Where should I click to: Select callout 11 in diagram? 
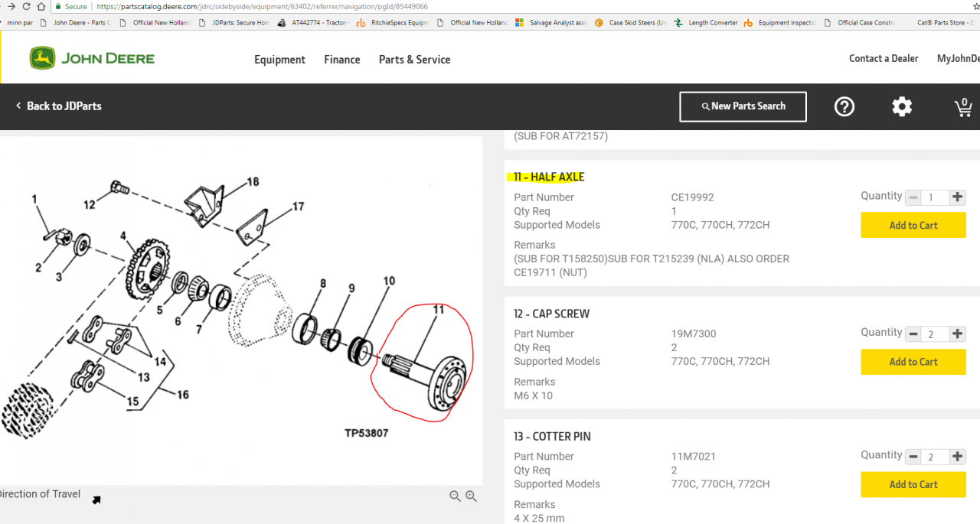439,310
